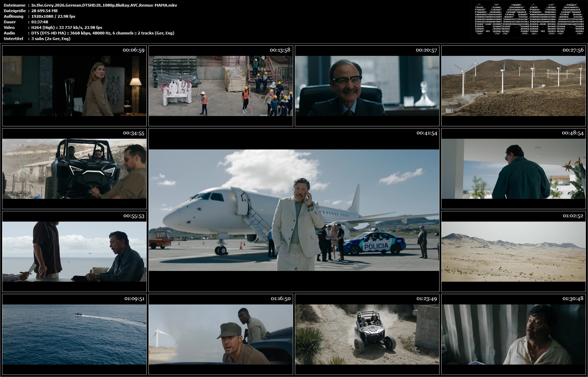This screenshot has height=377, width=588.
Task: Select the wind turbines hillside thumbnail
Action: (x=513, y=86)
